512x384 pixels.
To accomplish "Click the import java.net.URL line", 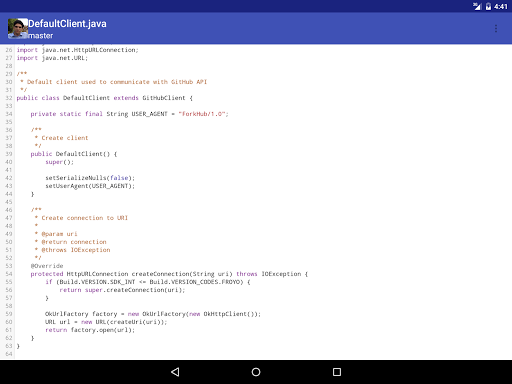I will pos(52,58).
